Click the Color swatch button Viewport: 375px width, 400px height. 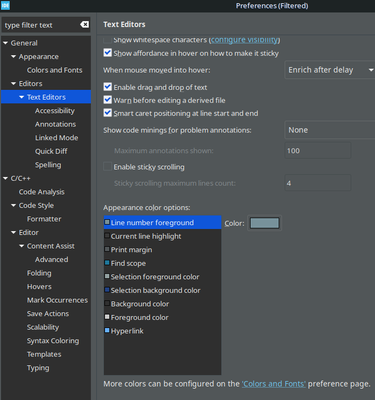264,223
